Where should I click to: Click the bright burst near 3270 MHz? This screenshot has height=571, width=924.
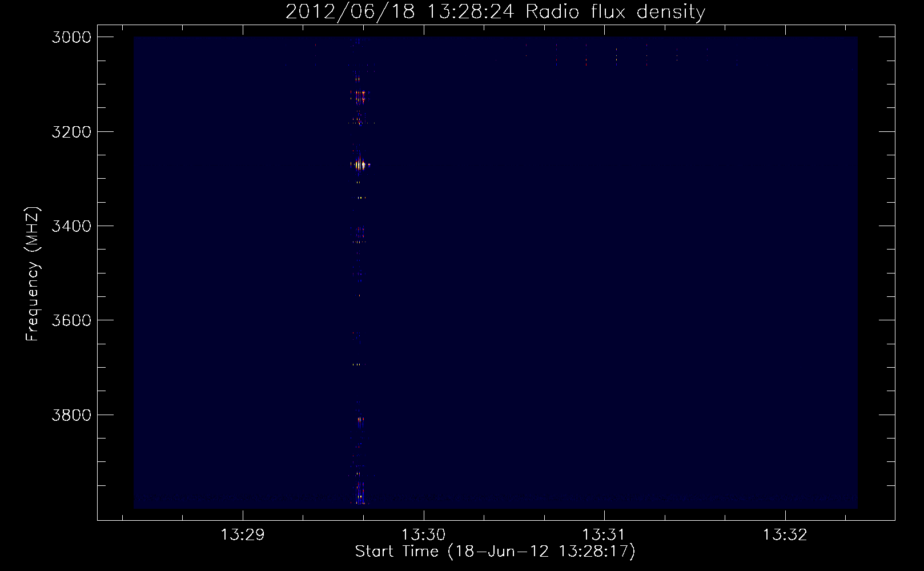(359, 165)
